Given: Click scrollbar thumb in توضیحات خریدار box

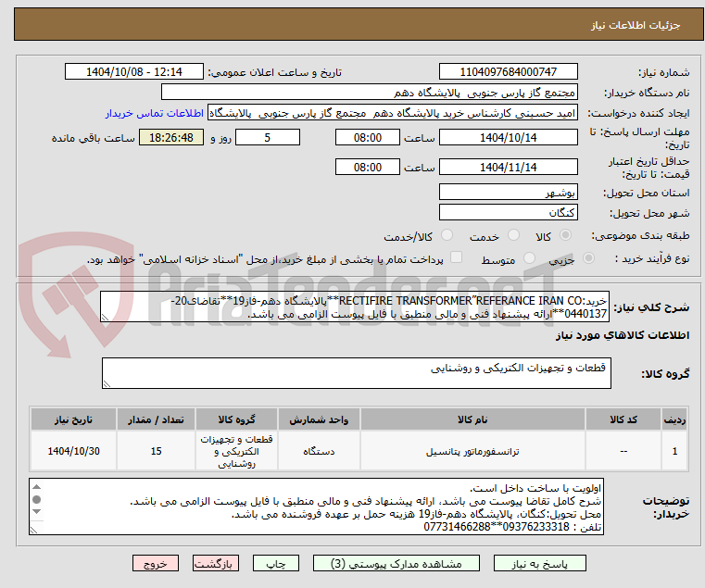Looking at the screenshot, I should coord(37,499).
